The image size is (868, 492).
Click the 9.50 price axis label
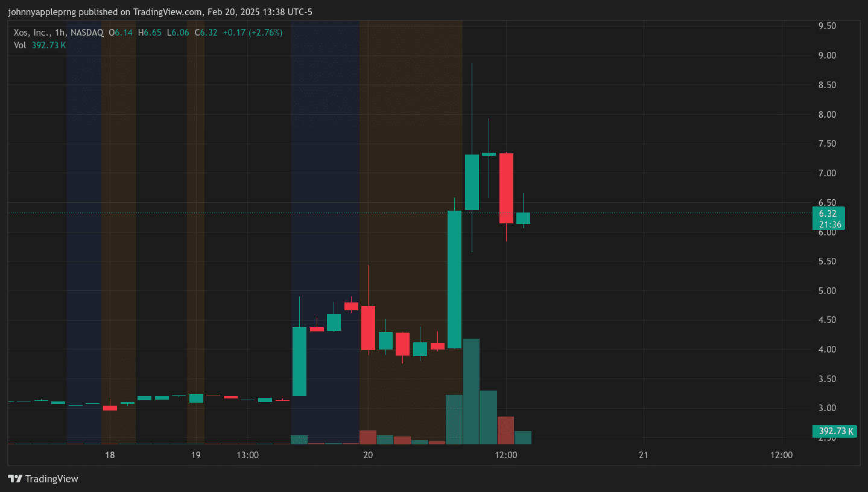pyautogui.click(x=827, y=26)
